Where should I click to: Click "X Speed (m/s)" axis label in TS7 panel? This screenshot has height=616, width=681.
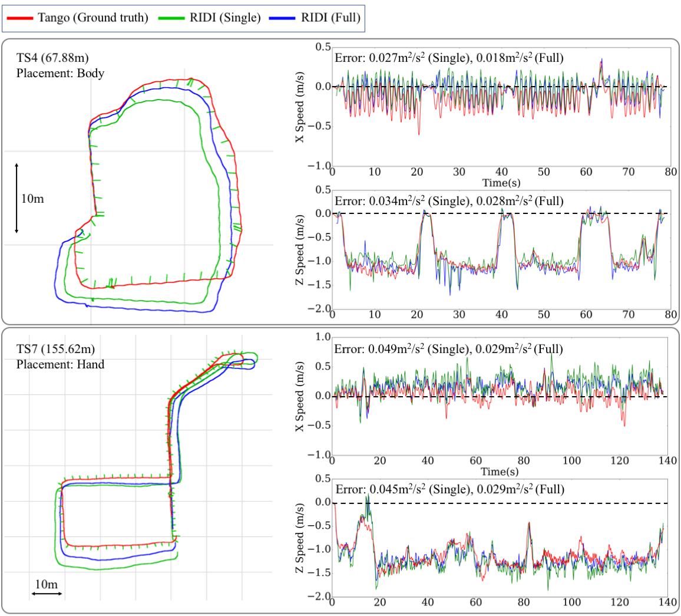pos(299,397)
